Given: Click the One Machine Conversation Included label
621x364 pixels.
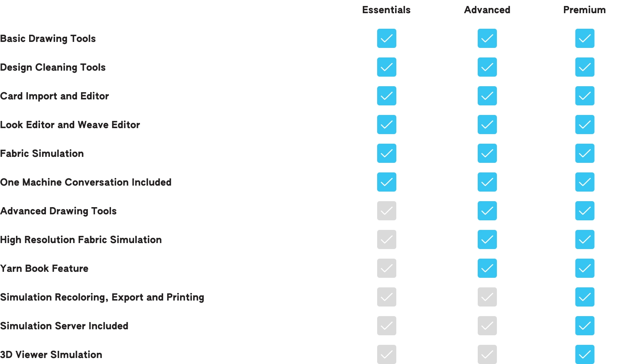Looking at the screenshot, I should click(x=86, y=182).
